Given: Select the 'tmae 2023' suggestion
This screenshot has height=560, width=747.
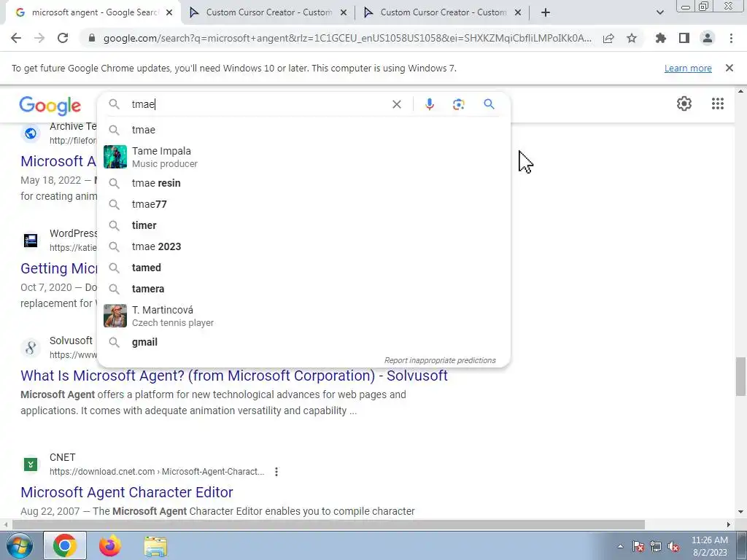Looking at the screenshot, I should (x=303, y=246).
